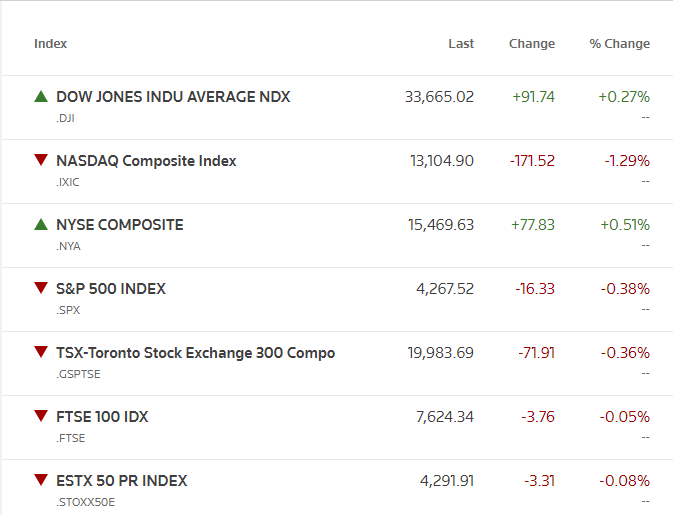This screenshot has width=673, height=515.
Task: Open NASDAQ Composite Index link
Action: [x=146, y=161]
